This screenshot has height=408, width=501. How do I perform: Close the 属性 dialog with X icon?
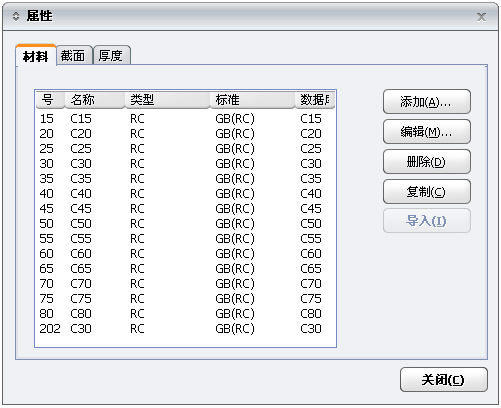[481, 17]
